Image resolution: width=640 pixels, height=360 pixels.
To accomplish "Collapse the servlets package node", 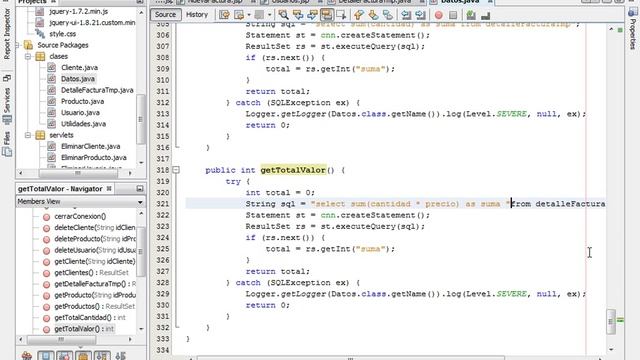I will click(x=28, y=135).
